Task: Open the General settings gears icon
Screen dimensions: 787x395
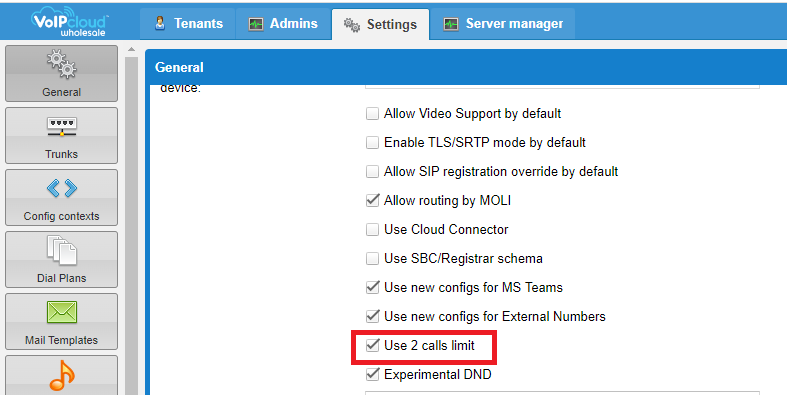Action: pyautogui.click(x=61, y=64)
